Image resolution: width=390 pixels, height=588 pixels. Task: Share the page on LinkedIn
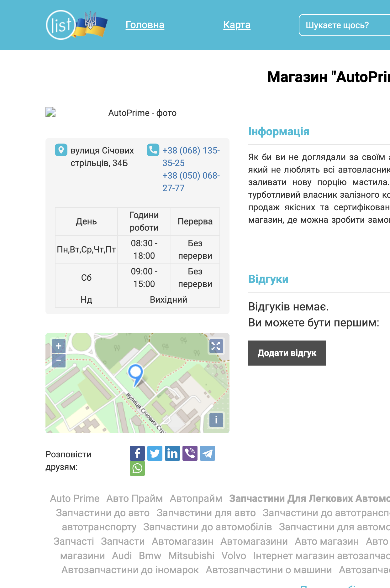(172, 453)
